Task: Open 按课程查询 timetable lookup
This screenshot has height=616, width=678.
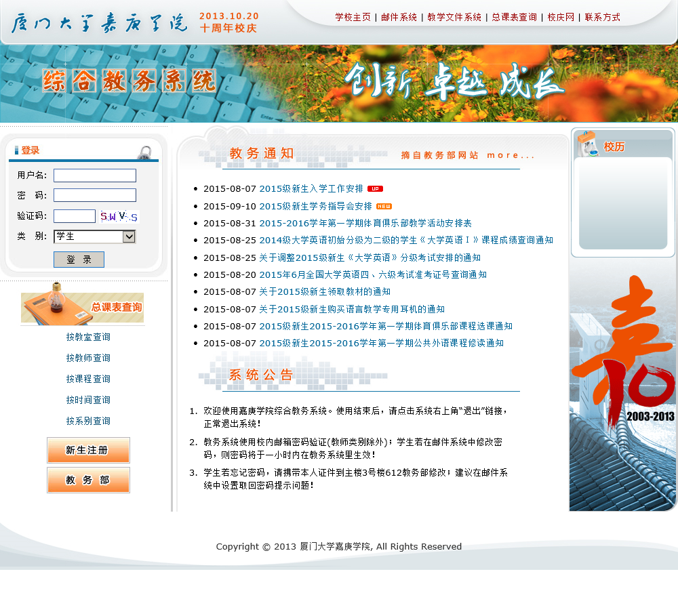Action: click(x=87, y=379)
